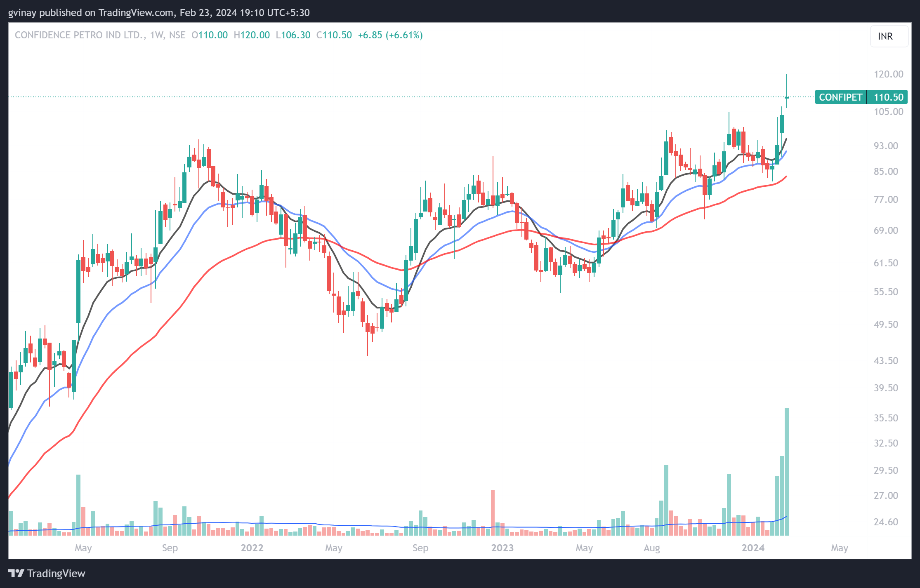Image resolution: width=920 pixels, height=588 pixels.
Task: Click the 2023 time axis marker
Action: (502, 548)
